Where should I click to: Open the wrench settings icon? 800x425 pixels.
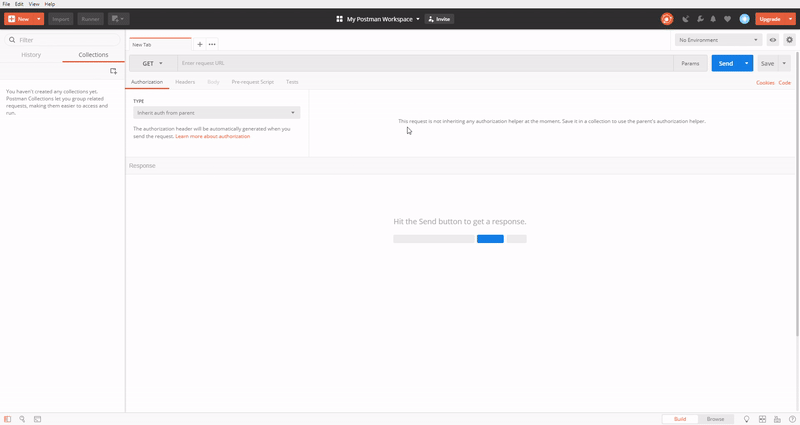(x=700, y=19)
